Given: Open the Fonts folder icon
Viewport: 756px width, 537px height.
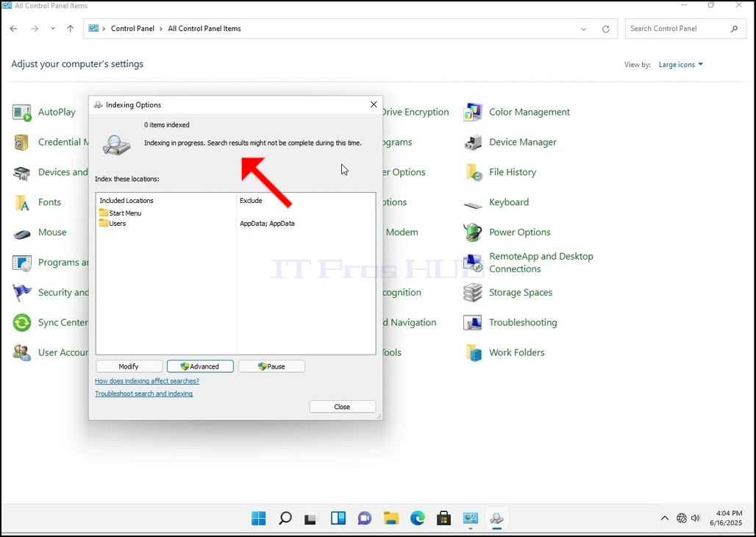Looking at the screenshot, I should tap(22, 202).
